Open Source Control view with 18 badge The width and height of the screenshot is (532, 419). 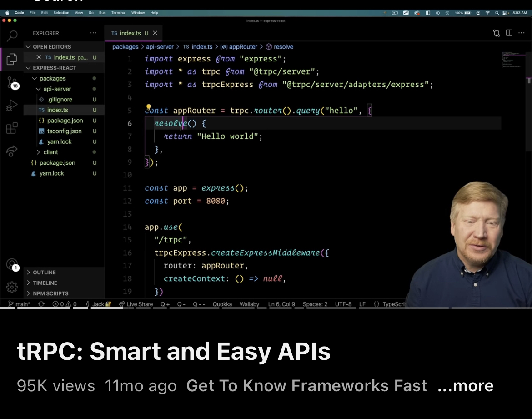(x=12, y=82)
